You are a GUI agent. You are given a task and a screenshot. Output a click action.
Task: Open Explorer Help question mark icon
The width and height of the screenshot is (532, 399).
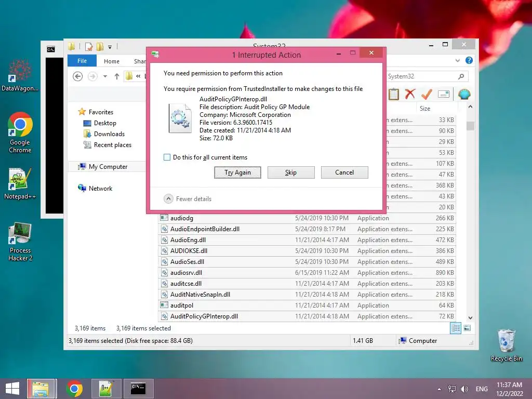[x=469, y=60]
